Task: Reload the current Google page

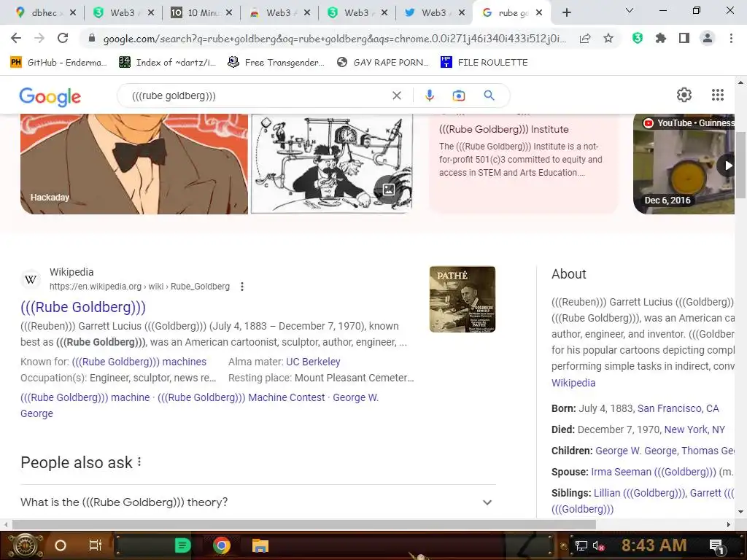Action: [x=63, y=38]
